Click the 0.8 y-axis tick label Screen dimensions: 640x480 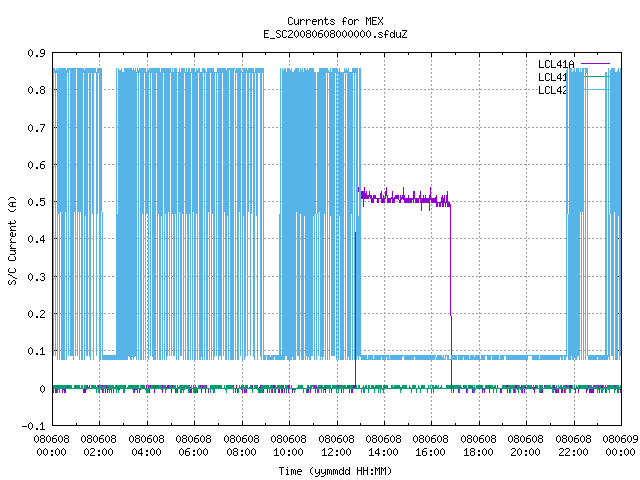37,90
